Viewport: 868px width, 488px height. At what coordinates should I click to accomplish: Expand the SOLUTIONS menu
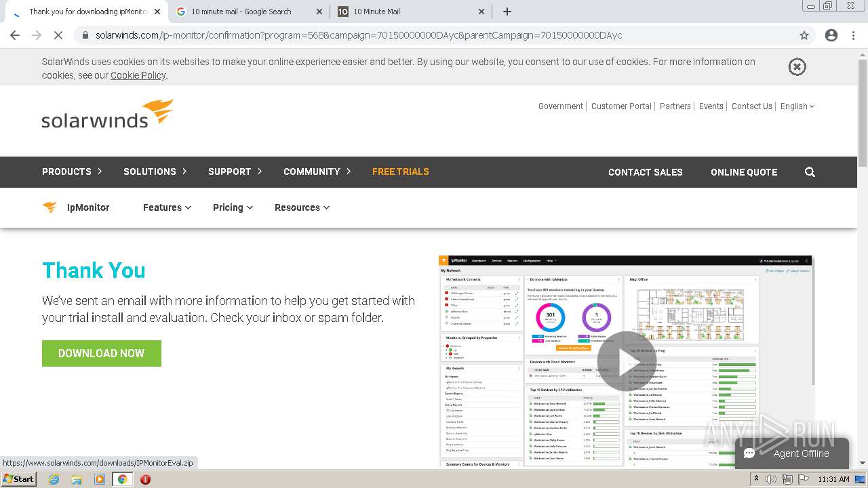(x=155, y=171)
